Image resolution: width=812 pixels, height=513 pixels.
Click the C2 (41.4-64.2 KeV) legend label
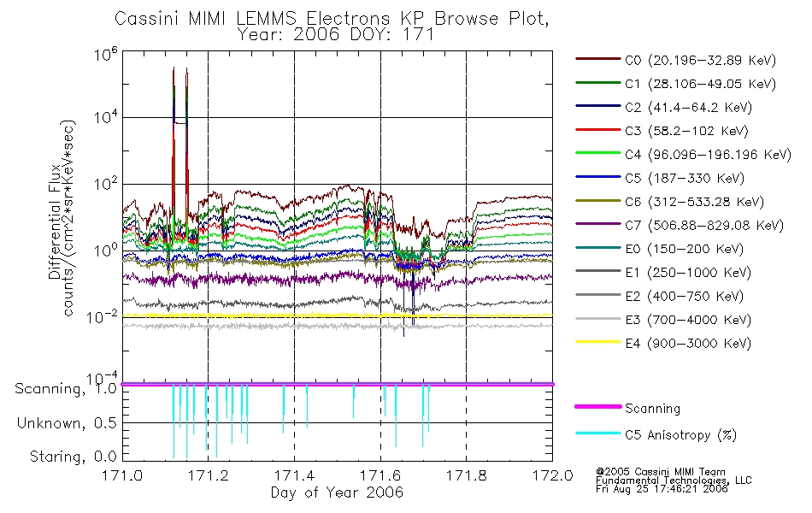689,108
